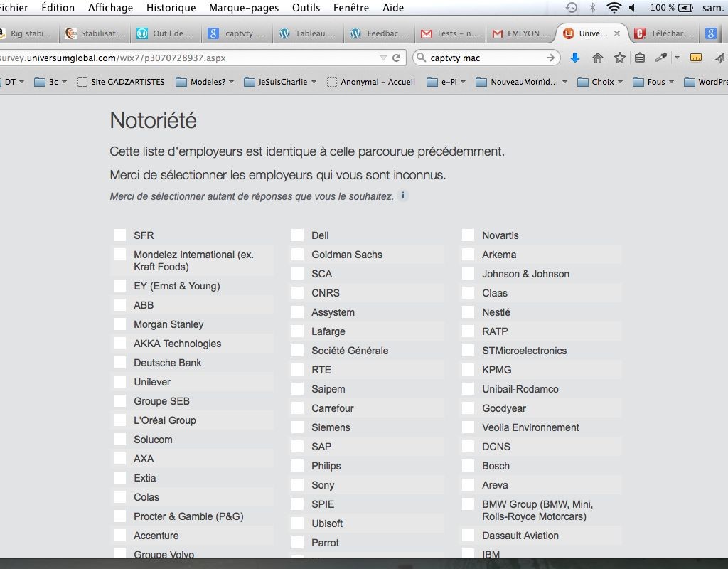
Task: Open the Aide menu
Action: (392, 7)
